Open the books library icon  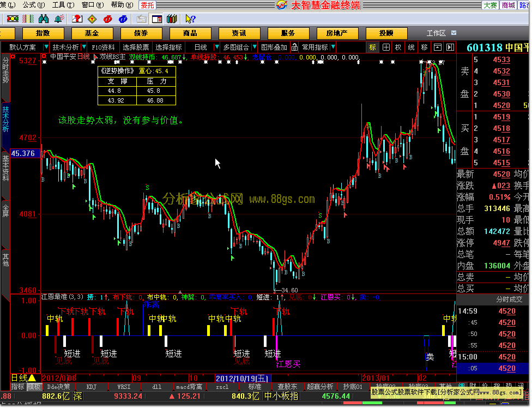[x=172, y=19]
